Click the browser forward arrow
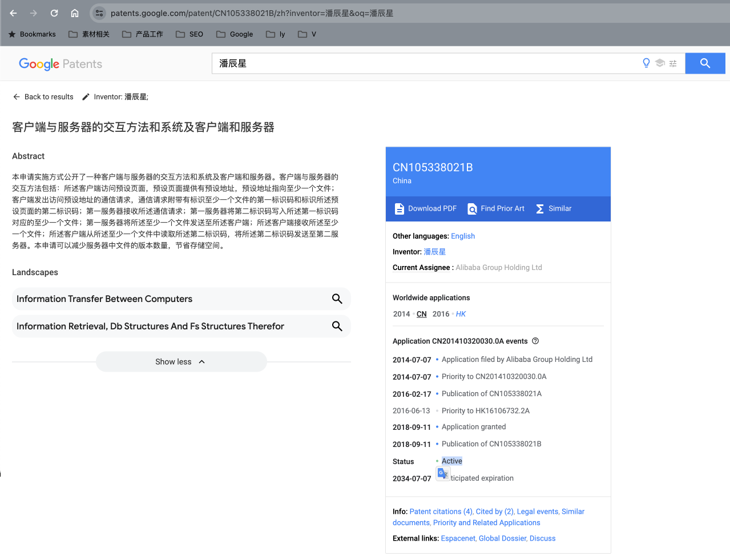 pos(34,13)
